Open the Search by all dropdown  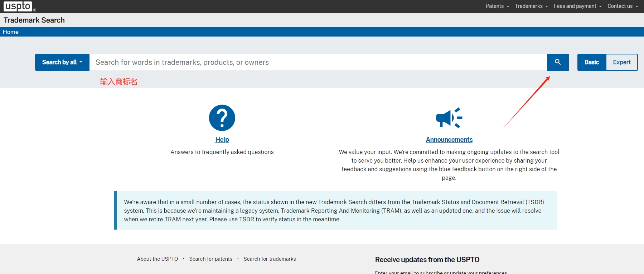62,62
